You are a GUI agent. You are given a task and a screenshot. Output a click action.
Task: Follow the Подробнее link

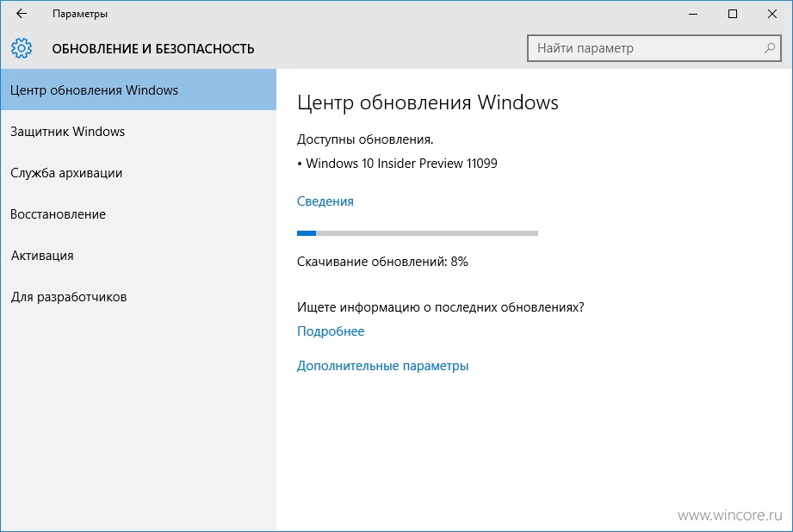(x=331, y=331)
